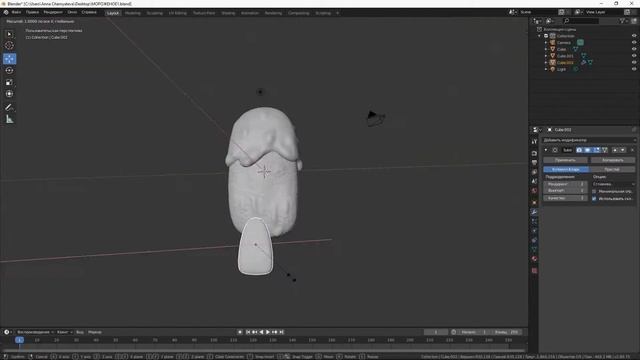Toggle modifier display in edit mode
This screenshot has width=640, height=360.
pyautogui.click(x=596, y=150)
